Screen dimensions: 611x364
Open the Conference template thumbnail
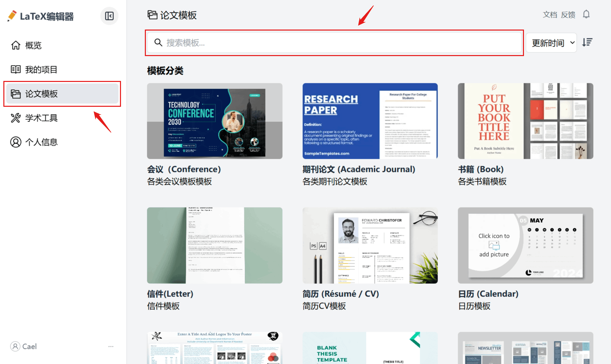coord(214,121)
